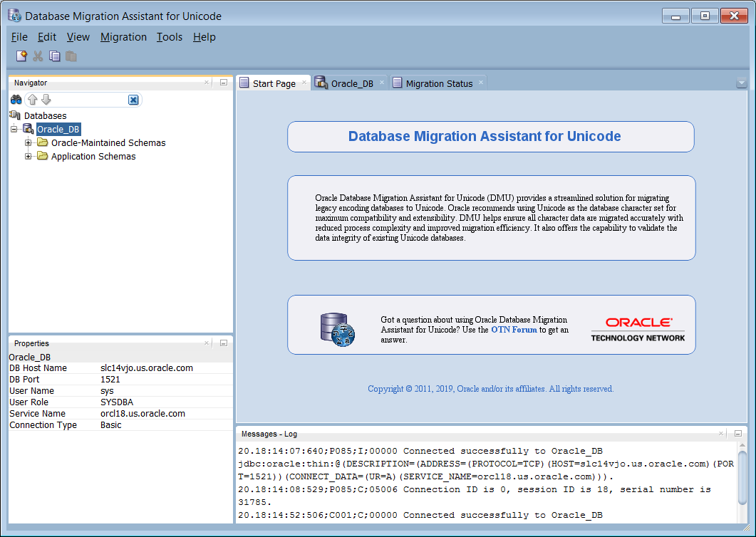Open the tab list dropdown arrow

click(x=742, y=83)
